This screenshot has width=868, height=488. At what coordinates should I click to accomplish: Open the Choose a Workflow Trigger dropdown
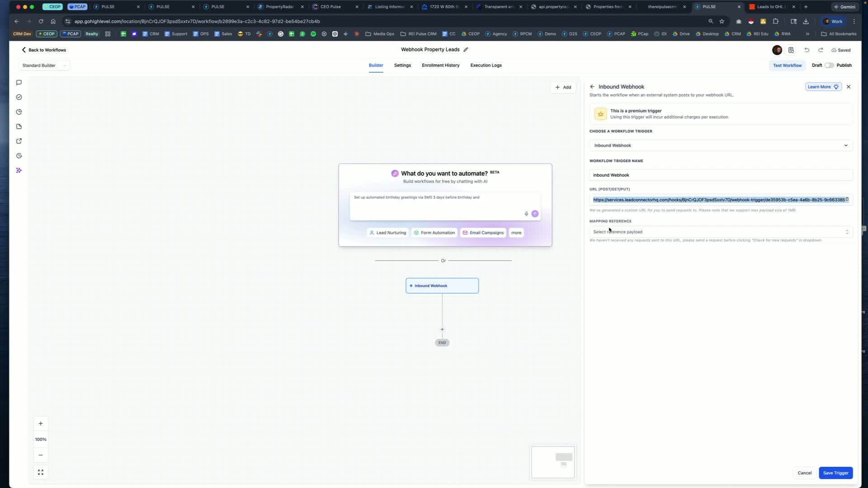coord(721,145)
